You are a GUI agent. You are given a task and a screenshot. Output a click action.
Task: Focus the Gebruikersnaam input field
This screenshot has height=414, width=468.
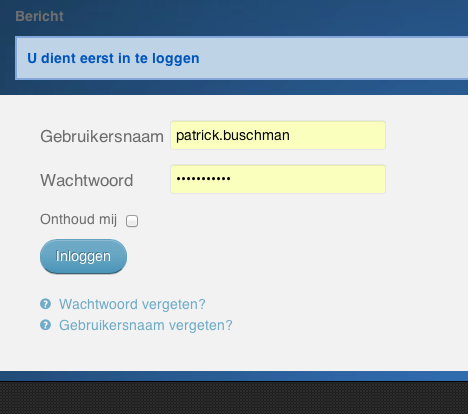278,135
